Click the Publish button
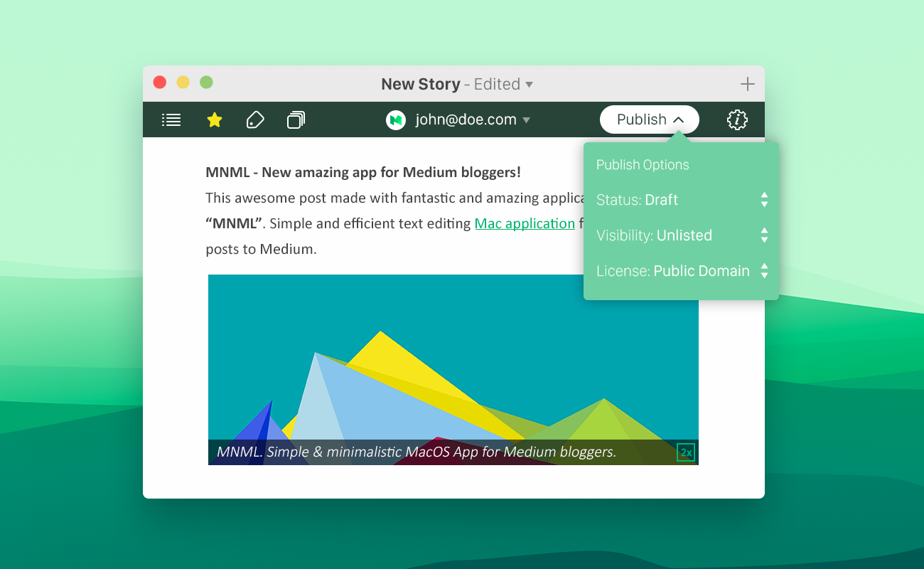Image resolution: width=924 pixels, height=569 pixels. [650, 119]
